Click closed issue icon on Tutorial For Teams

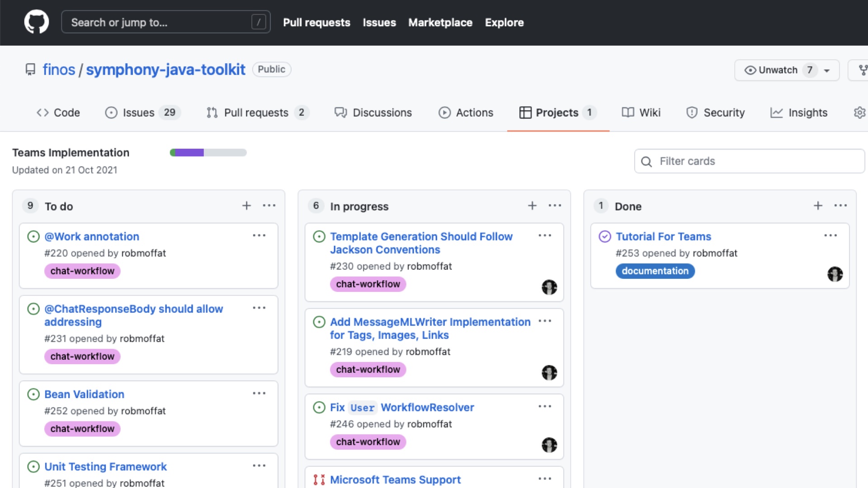pos(605,236)
